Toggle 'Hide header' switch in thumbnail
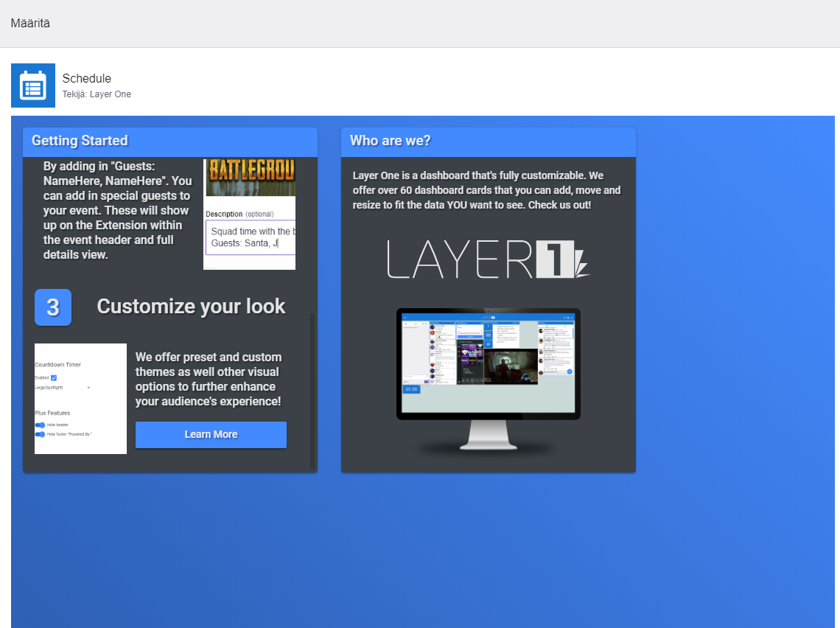The image size is (840, 628). click(x=41, y=425)
